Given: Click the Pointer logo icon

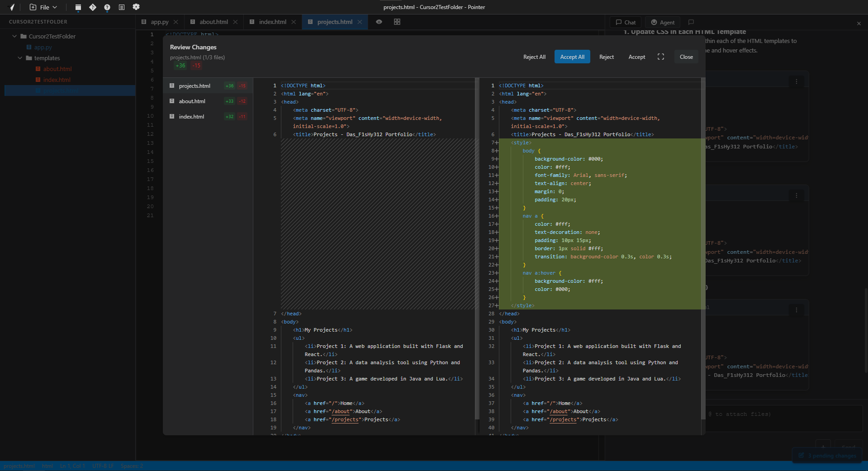Looking at the screenshot, I should [12, 7].
